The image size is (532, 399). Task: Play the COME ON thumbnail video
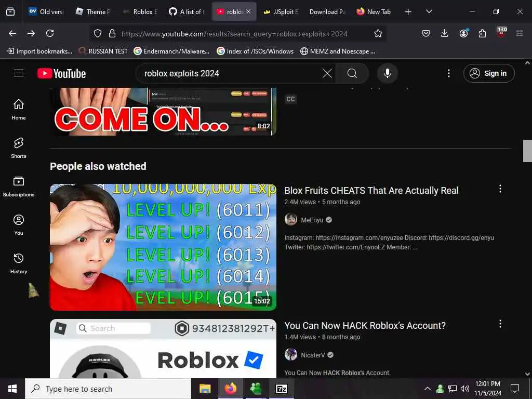[x=163, y=112]
